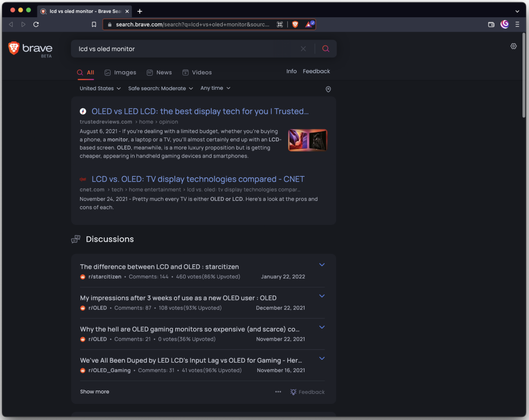Reload the page
Viewport: 529px width, 420px height.
pyautogui.click(x=36, y=24)
